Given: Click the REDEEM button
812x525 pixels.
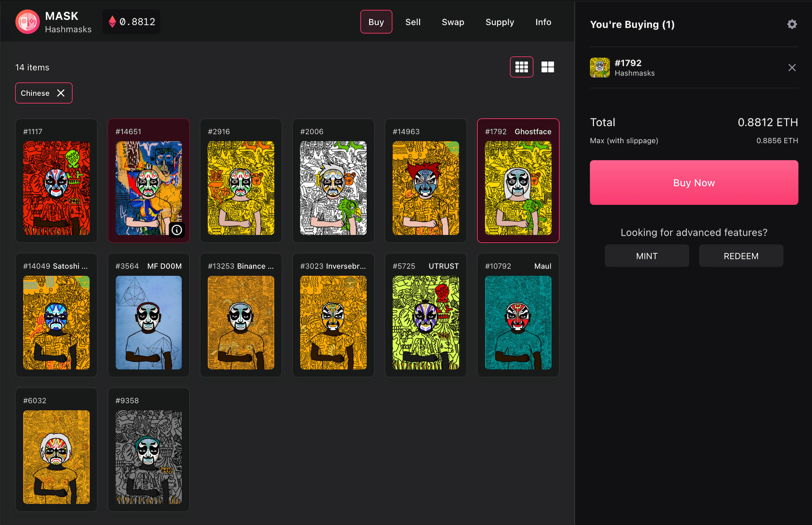Looking at the screenshot, I should pyautogui.click(x=741, y=256).
